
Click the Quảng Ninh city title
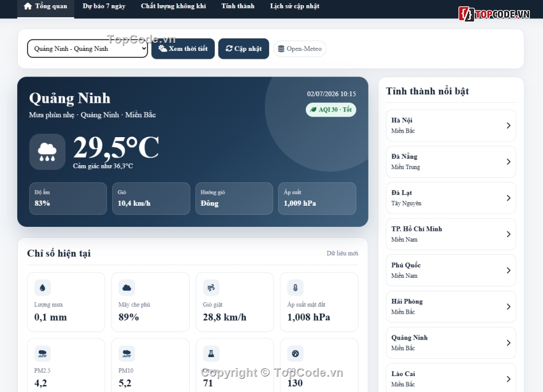click(70, 98)
